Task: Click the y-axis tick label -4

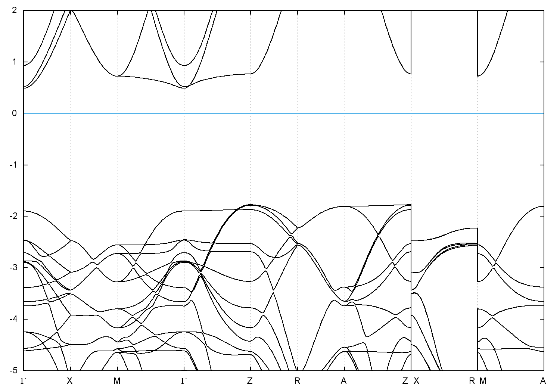Action: 13,319
